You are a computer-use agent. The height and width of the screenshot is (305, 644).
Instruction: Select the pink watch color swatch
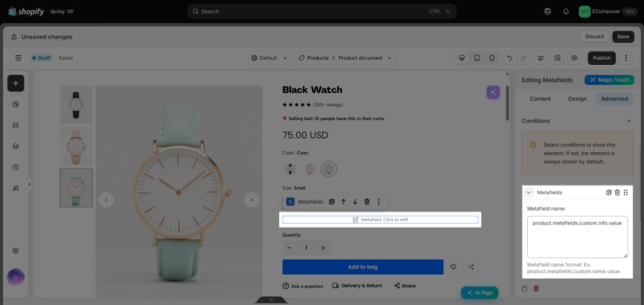(309, 169)
